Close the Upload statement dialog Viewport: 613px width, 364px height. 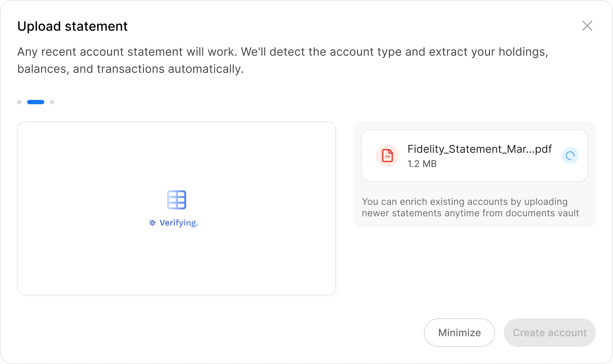tap(587, 26)
